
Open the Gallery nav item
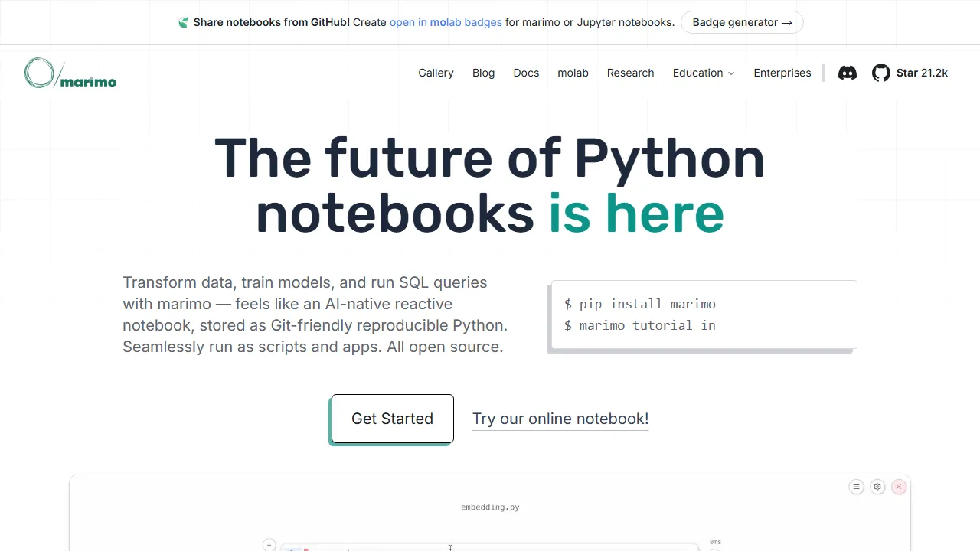[436, 73]
